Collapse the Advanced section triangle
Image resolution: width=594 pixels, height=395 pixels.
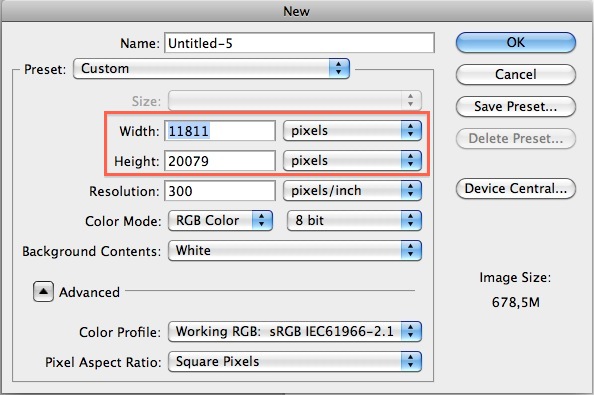pos(43,292)
